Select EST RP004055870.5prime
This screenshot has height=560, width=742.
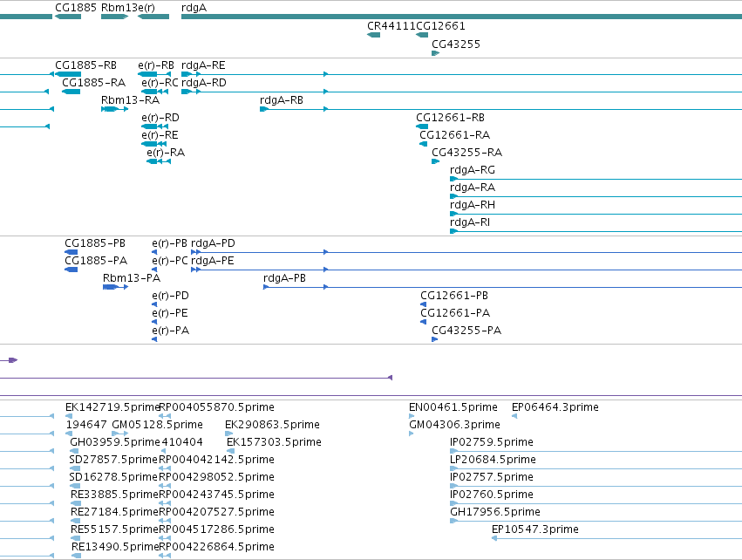217,407
